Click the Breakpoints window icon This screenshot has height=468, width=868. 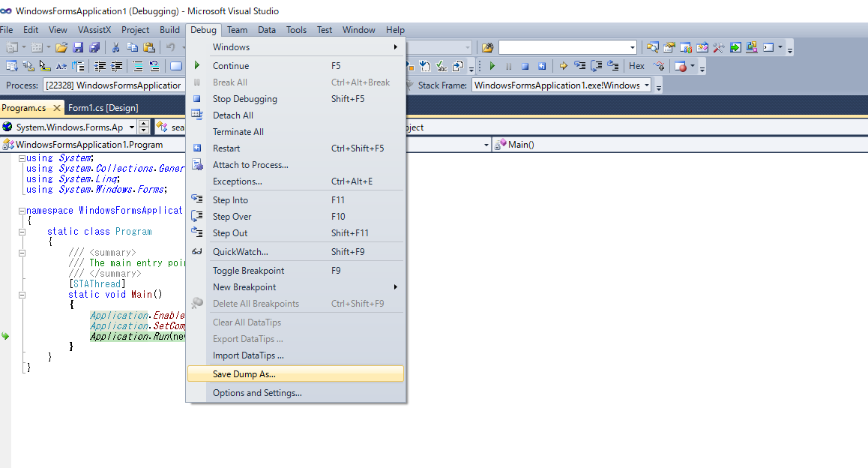point(681,67)
